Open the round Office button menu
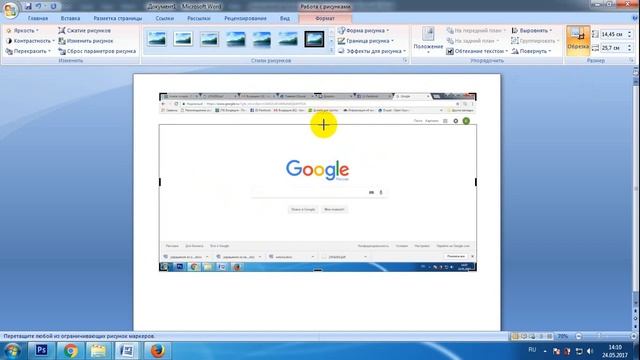This screenshot has height=360, width=640. (10, 10)
